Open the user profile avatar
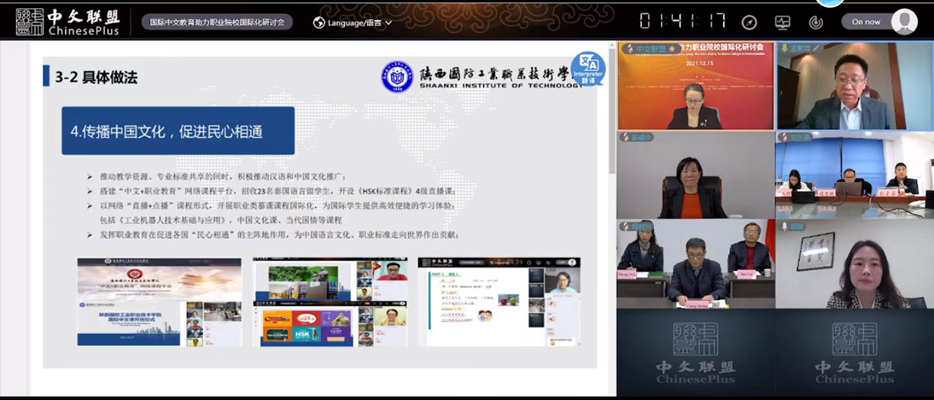 tap(904, 22)
